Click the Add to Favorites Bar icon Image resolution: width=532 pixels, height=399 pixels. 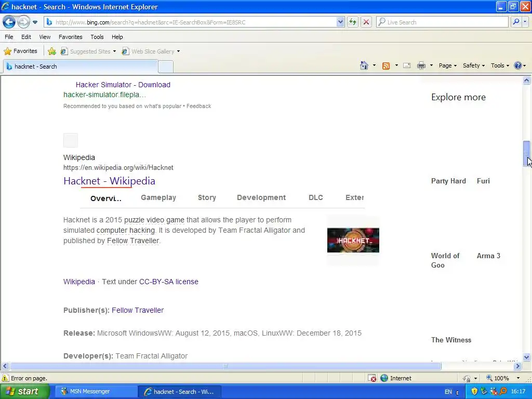click(x=52, y=51)
